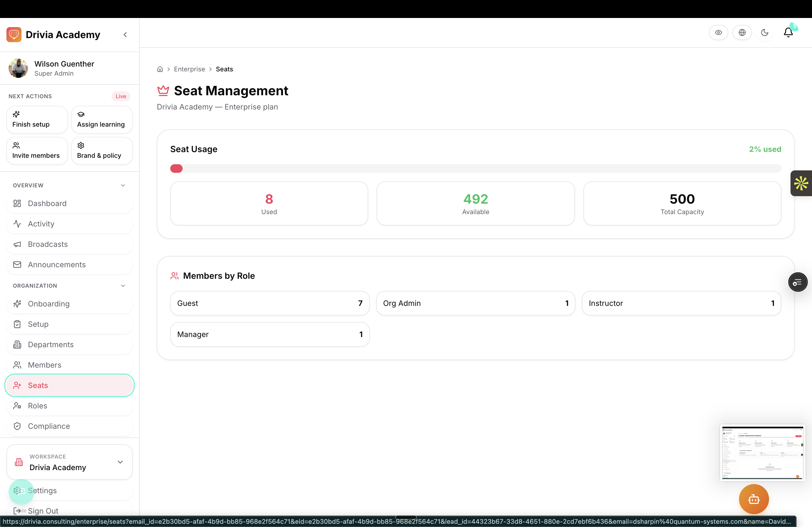The width and height of the screenshot is (812, 527).
Task: Click the Drivia Academy brand title
Action: [63, 35]
